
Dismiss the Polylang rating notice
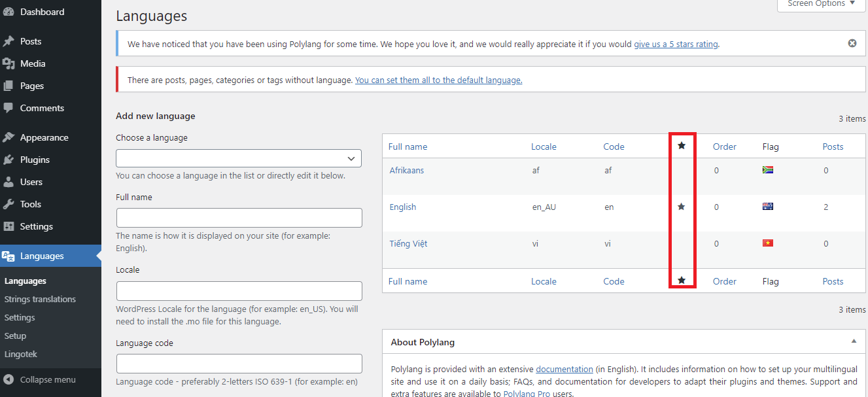pyautogui.click(x=852, y=43)
